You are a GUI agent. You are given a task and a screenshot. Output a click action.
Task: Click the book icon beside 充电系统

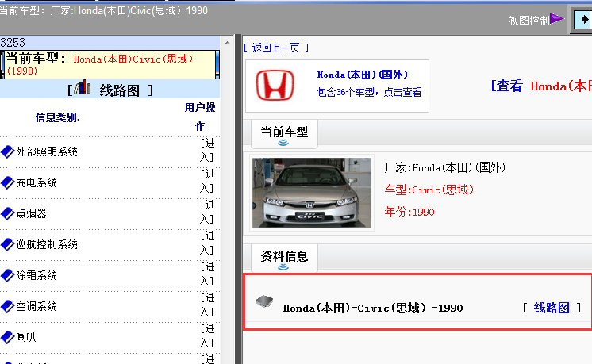[8, 182]
